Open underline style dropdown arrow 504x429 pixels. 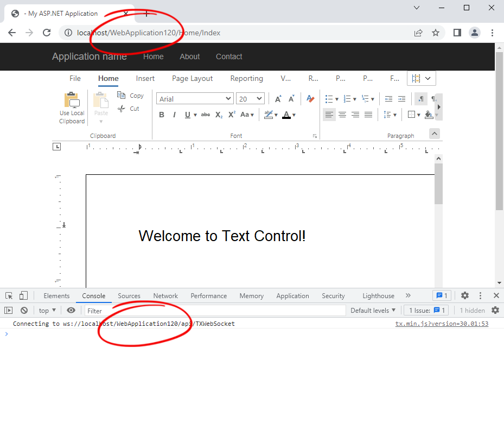(x=195, y=115)
